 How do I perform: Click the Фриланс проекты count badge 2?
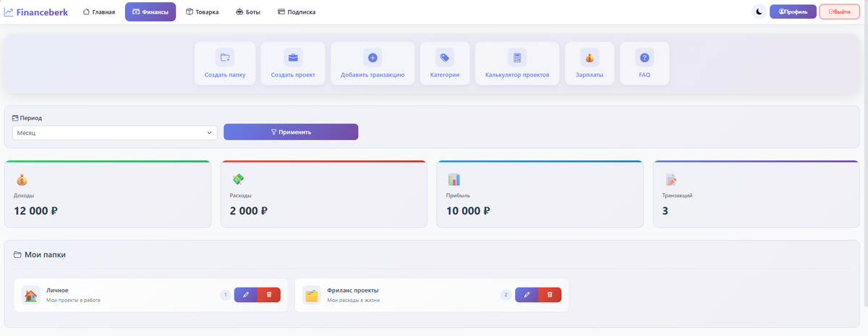506,295
